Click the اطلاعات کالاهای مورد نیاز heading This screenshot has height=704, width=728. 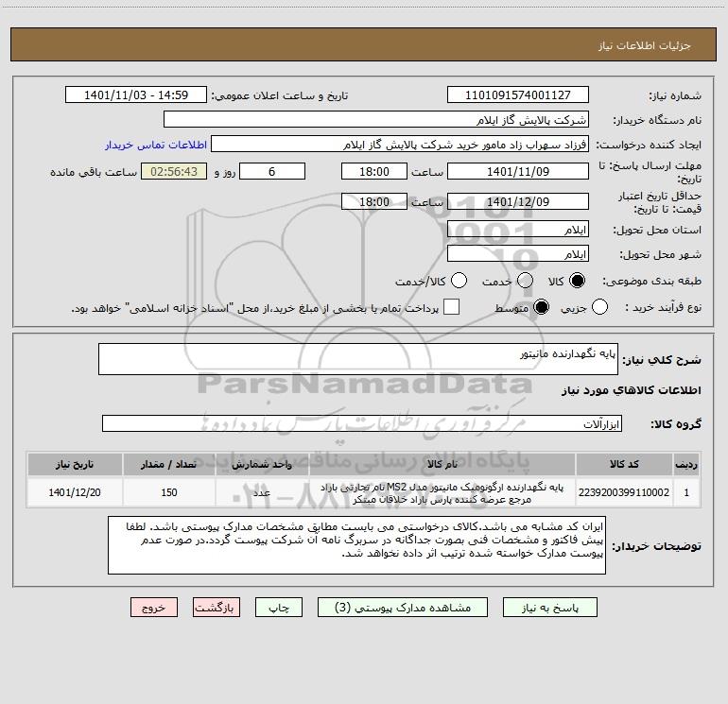pos(631,390)
